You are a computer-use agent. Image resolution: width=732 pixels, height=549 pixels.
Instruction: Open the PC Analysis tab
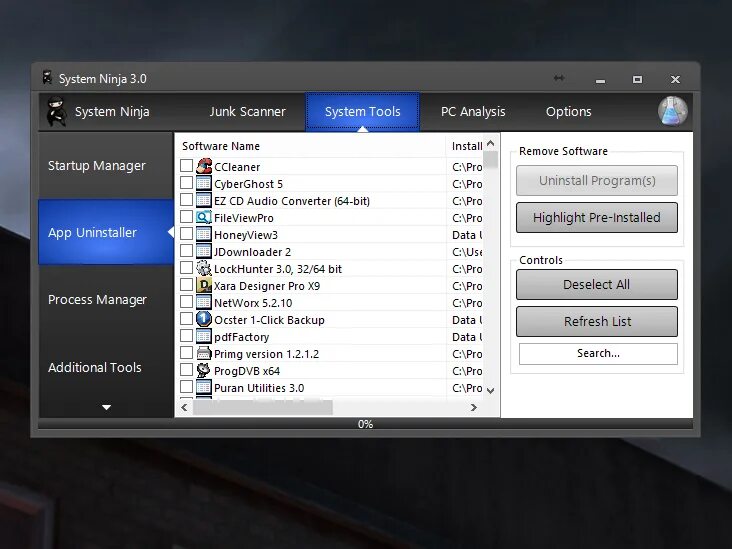[473, 112]
